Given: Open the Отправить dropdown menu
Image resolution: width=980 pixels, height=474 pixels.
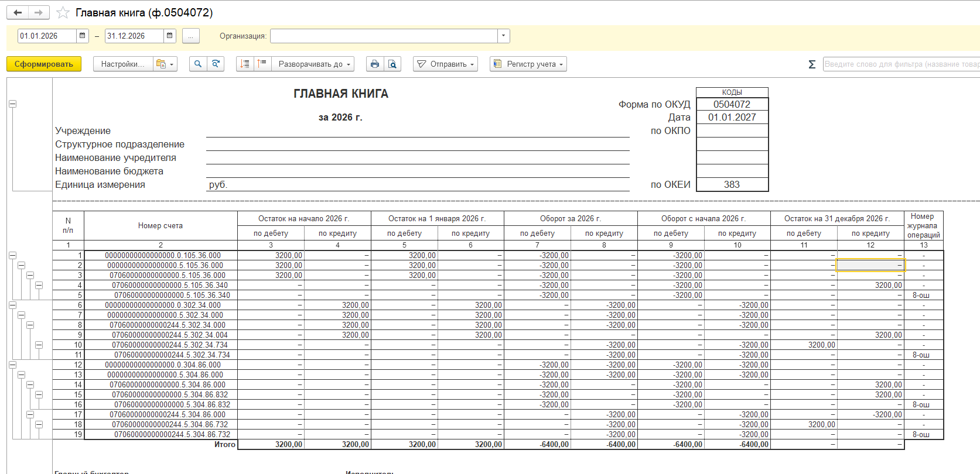Looking at the screenshot, I should (445, 64).
